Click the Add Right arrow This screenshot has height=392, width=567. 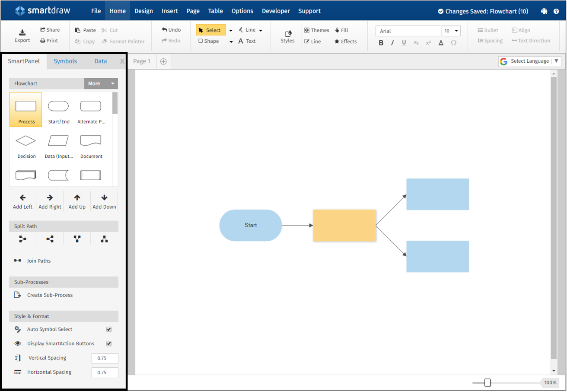[x=50, y=198]
